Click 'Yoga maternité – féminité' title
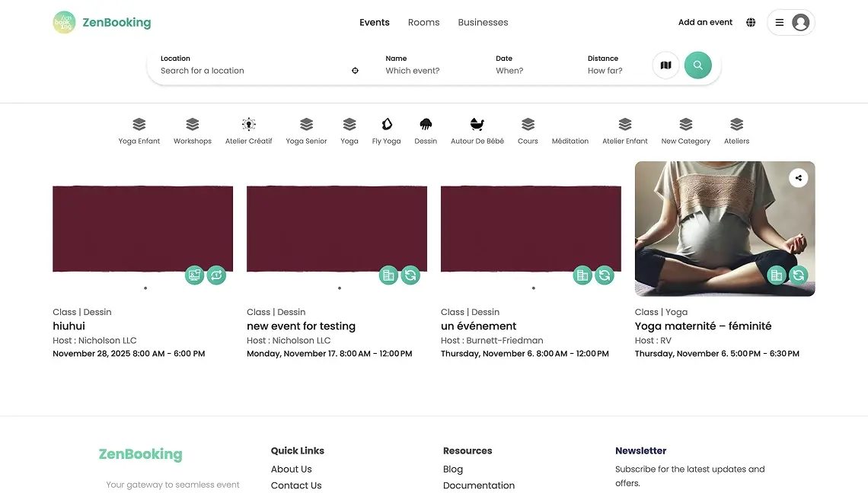The width and height of the screenshot is (868, 493). click(703, 326)
